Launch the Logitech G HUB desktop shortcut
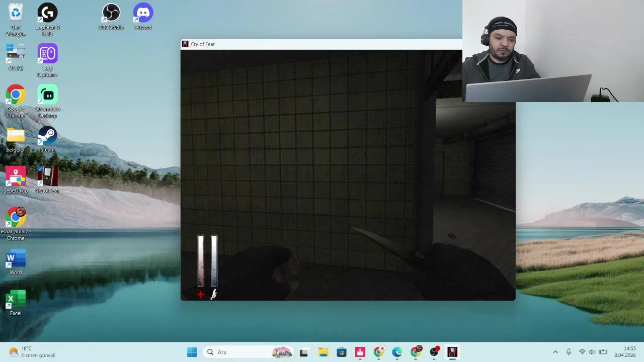644x362 pixels. coord(47,20)
